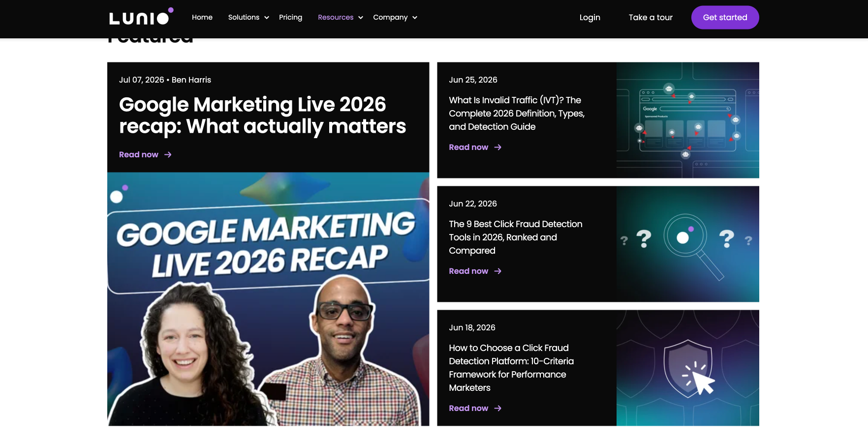Open the magnifying glass thumbnail for Best Tools

pyautogui.click(x=688, y=244)
